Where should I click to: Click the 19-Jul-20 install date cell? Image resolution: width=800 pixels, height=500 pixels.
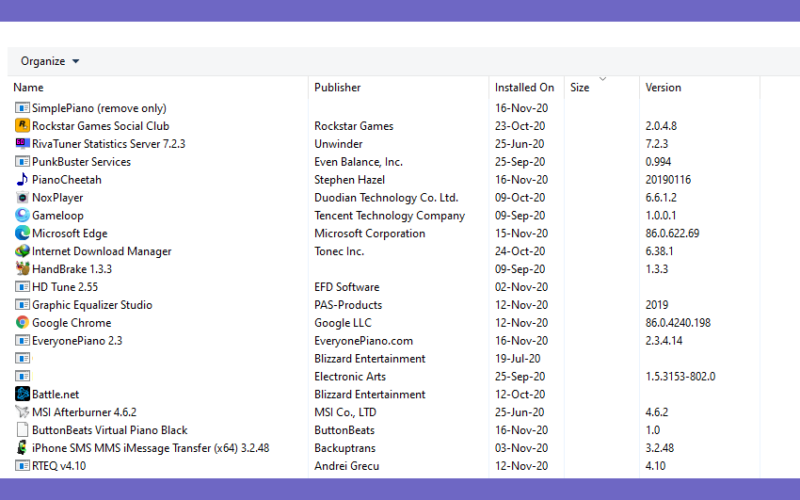pos(517,358)
